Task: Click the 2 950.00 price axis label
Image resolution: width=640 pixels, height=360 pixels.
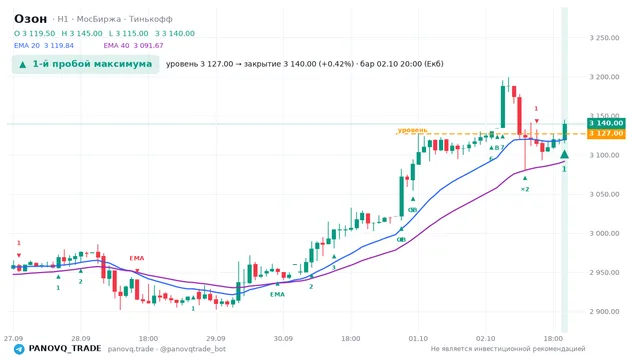Action: (604, 273)
